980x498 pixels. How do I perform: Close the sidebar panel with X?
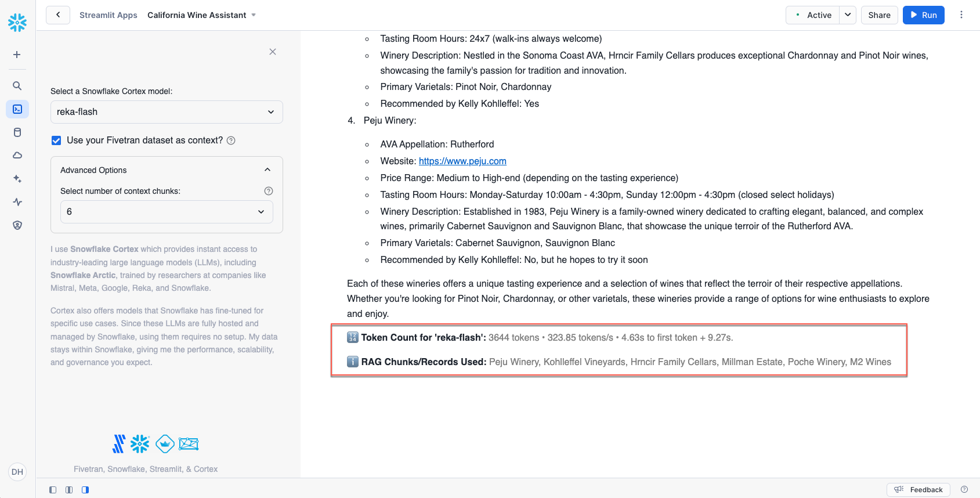273,52
